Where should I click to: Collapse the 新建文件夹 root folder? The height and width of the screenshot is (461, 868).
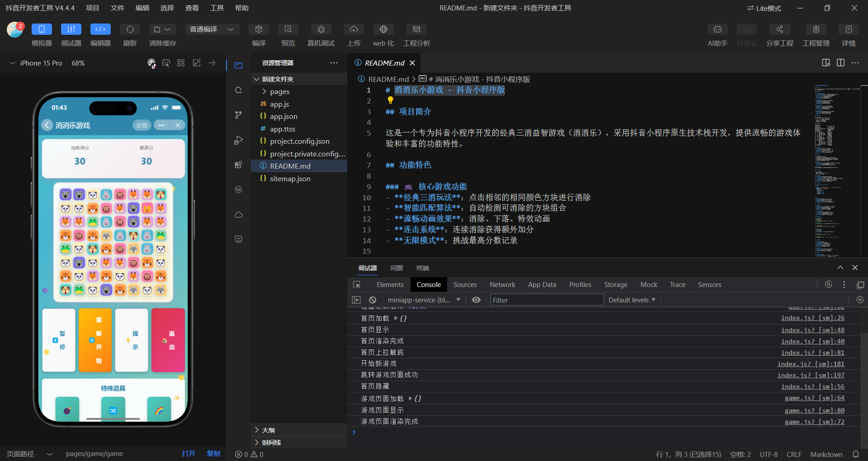coord(298,79)
